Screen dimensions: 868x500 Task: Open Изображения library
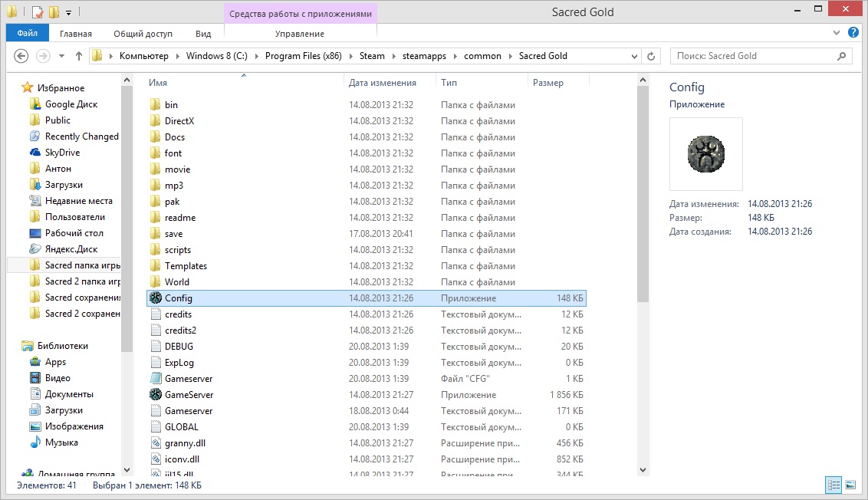(74, 426)
